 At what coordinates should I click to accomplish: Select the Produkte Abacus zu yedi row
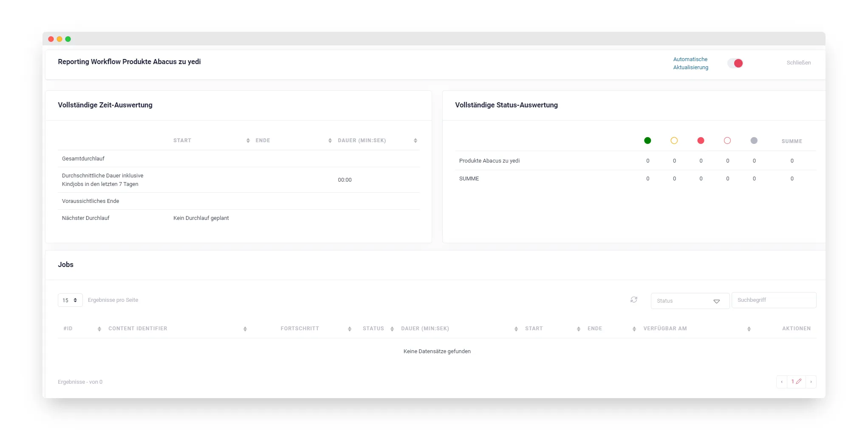pos(635,161)
